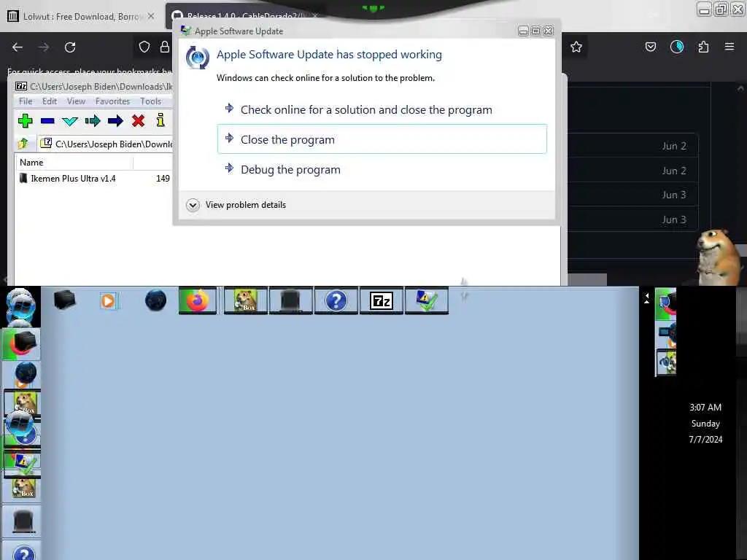
Task: Open the Edit menu in 7-Zip
Action: point(50,101)
